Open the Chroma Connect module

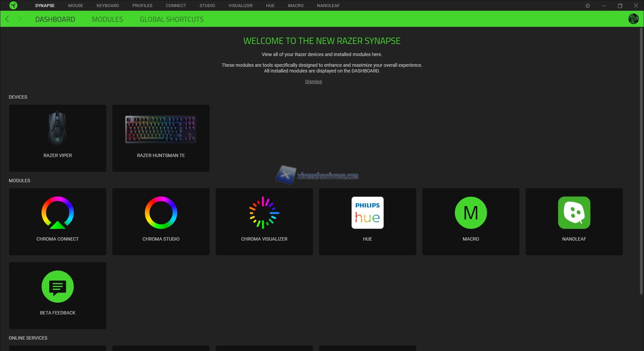click(58, 221)
